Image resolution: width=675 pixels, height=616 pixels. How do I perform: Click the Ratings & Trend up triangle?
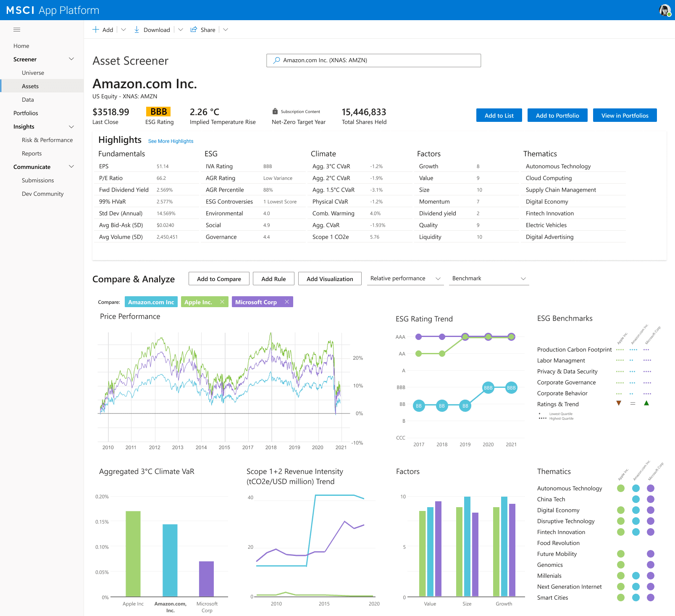pyautogui.click(x=646, y=403)
